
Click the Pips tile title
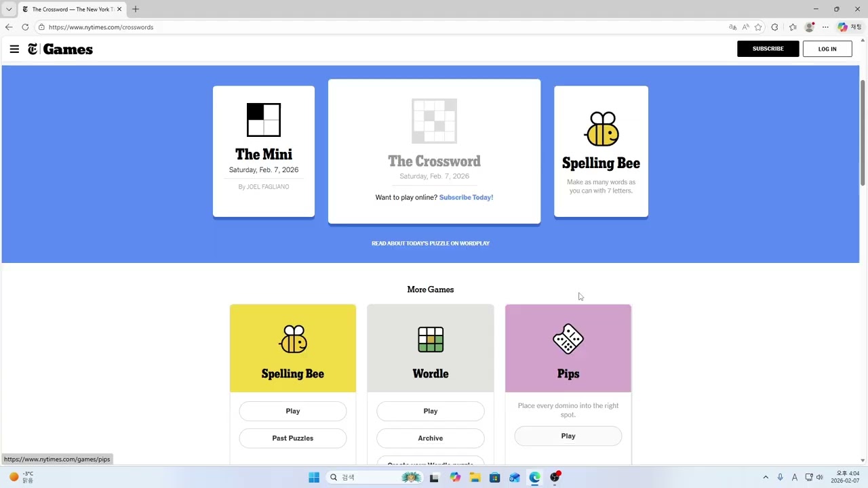tap(568, 374)
